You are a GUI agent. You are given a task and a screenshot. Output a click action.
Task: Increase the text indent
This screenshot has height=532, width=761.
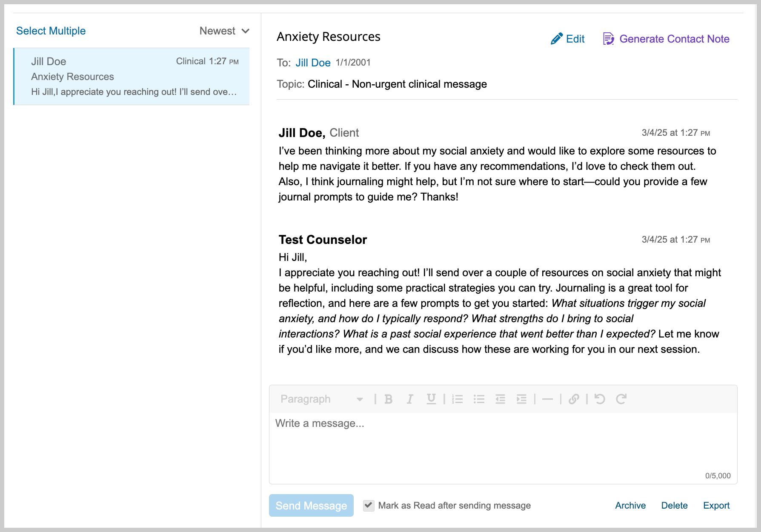(x=521, y=399)
